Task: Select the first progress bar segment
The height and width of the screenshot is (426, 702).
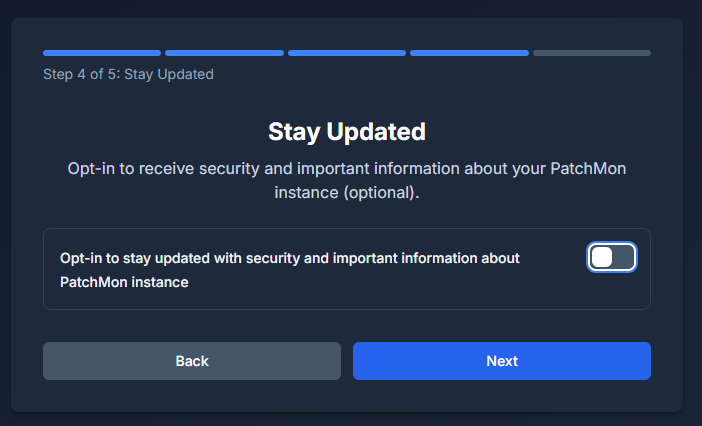Action: [102, 53]
